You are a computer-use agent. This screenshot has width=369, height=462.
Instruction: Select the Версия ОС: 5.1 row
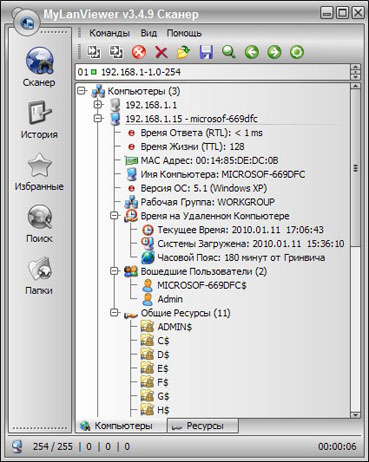click(203, 188)
